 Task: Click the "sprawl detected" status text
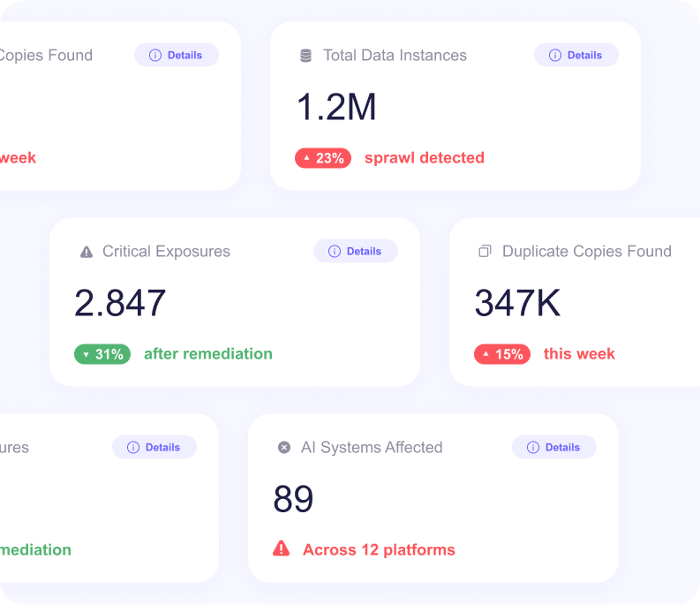click(424, 158)
